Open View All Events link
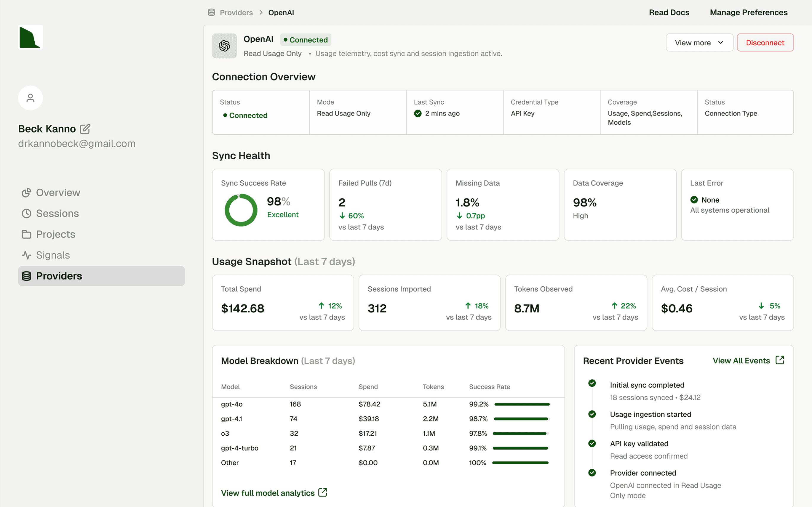Image resolution: width=812 pixels, height=507 pixels. coord(741,360)
